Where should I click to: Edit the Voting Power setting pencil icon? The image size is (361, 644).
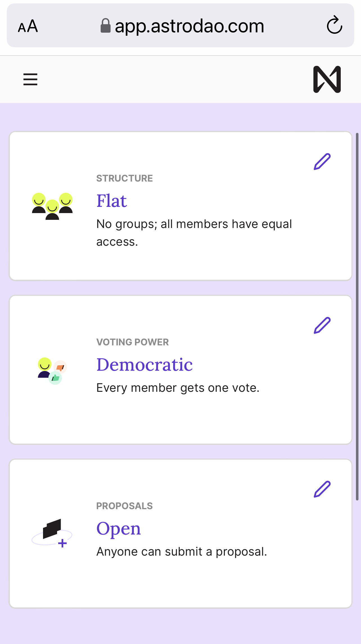click(x=322, y=325)
